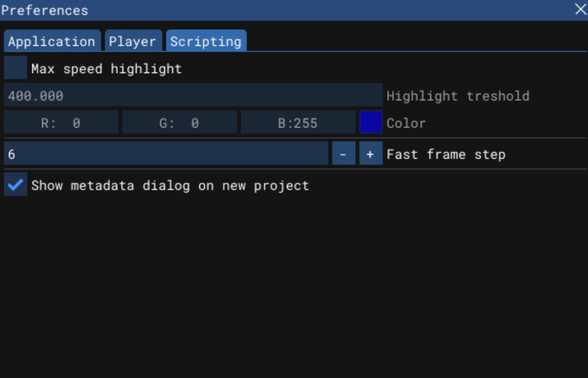This screenshot has height=378, width=588.
Task: Open the blue color swatch picker
Action: tap(371, 123)
